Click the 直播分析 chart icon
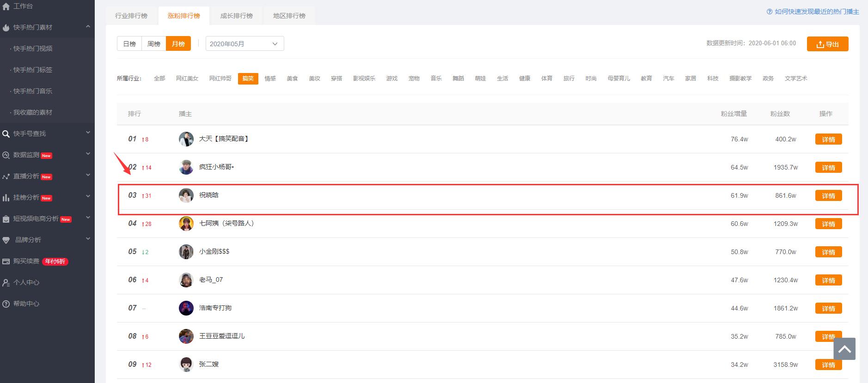The height and width of the screenshot is (383, 868). (6, 176)
